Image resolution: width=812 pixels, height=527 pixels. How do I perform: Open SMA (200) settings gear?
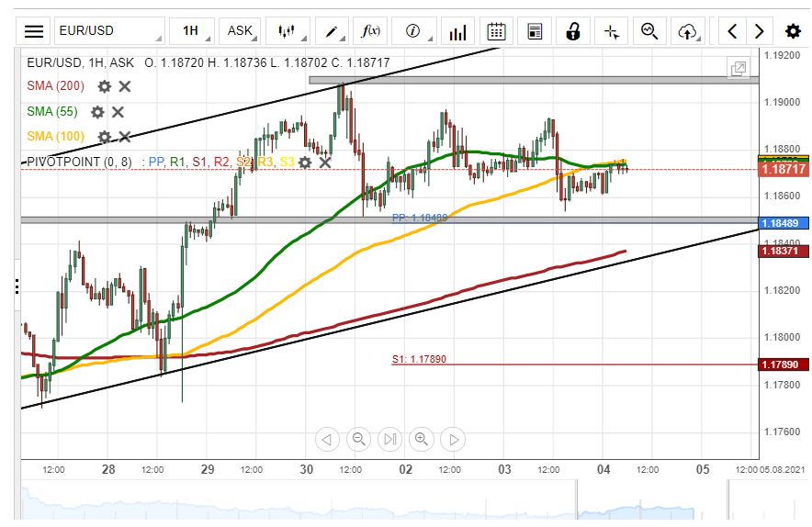click(x=105, y=86)
